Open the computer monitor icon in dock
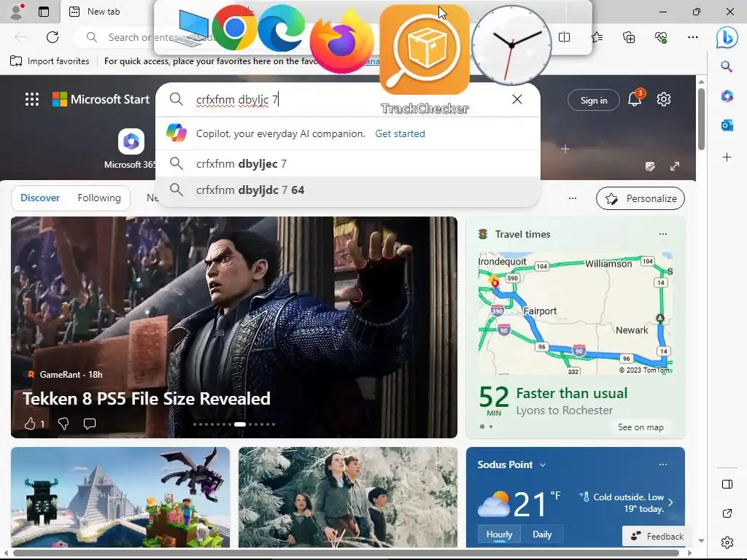 click(x=193, y=28)
